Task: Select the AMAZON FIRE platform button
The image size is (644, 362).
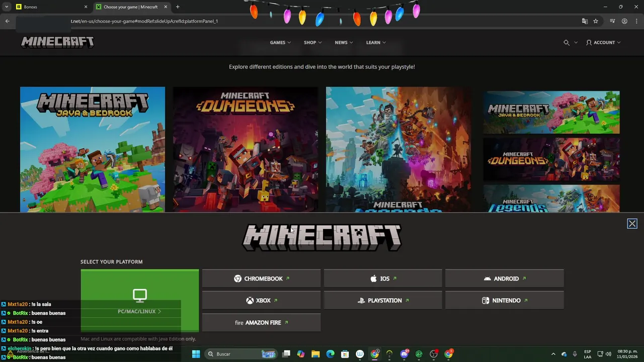Action: (x=261, y=323)
